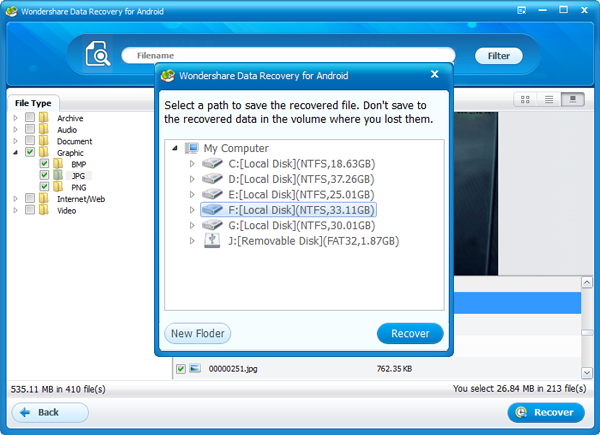The image size is (600, 435).
Task: Uncheck the BMP checkbox
Action: [x=44, y=163]
